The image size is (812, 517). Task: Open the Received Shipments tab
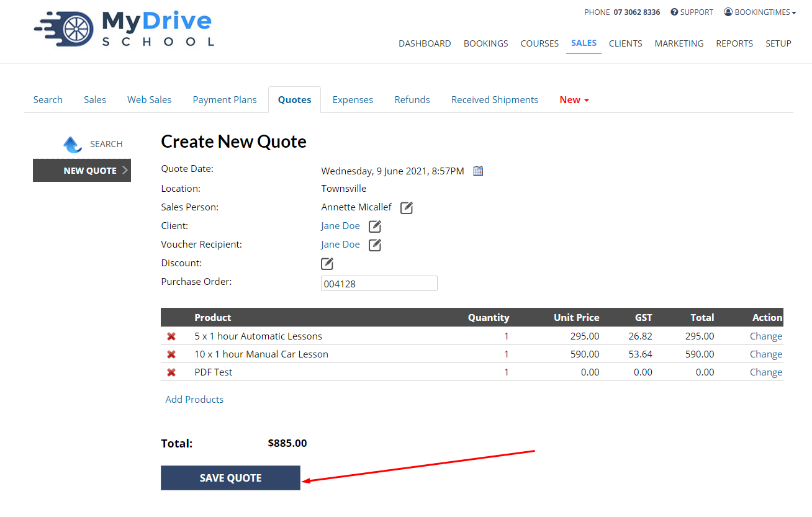pos(495,100)
